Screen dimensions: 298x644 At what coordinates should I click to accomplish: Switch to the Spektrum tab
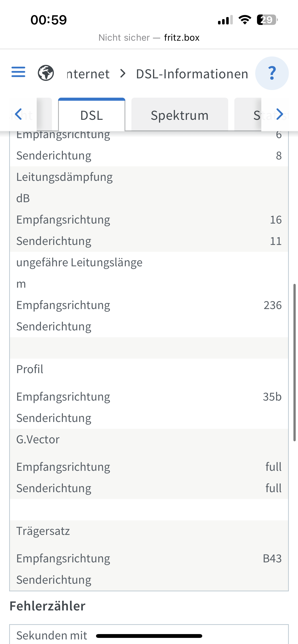(x=180, y=115)
